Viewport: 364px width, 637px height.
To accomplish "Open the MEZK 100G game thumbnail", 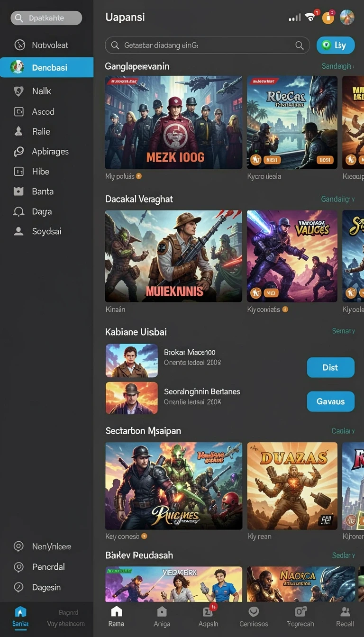I will point(173,122).
